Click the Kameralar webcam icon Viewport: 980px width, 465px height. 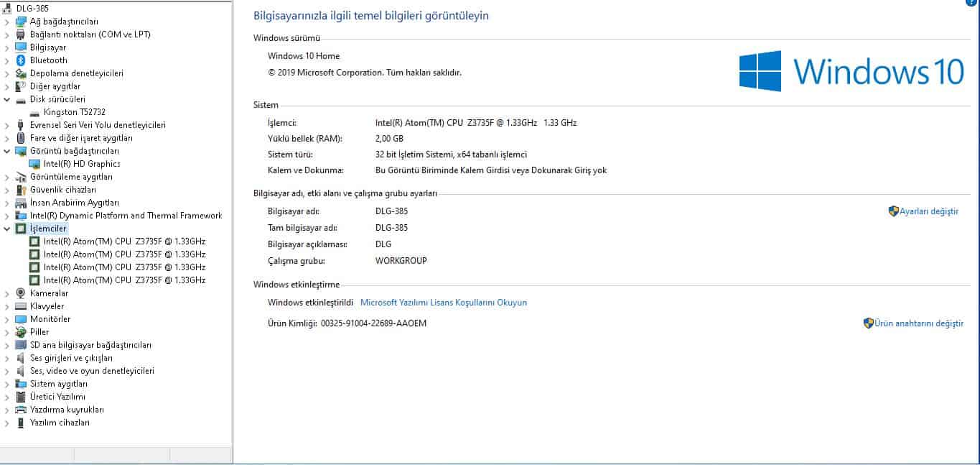pyautogui.click(x=21, y=293)
